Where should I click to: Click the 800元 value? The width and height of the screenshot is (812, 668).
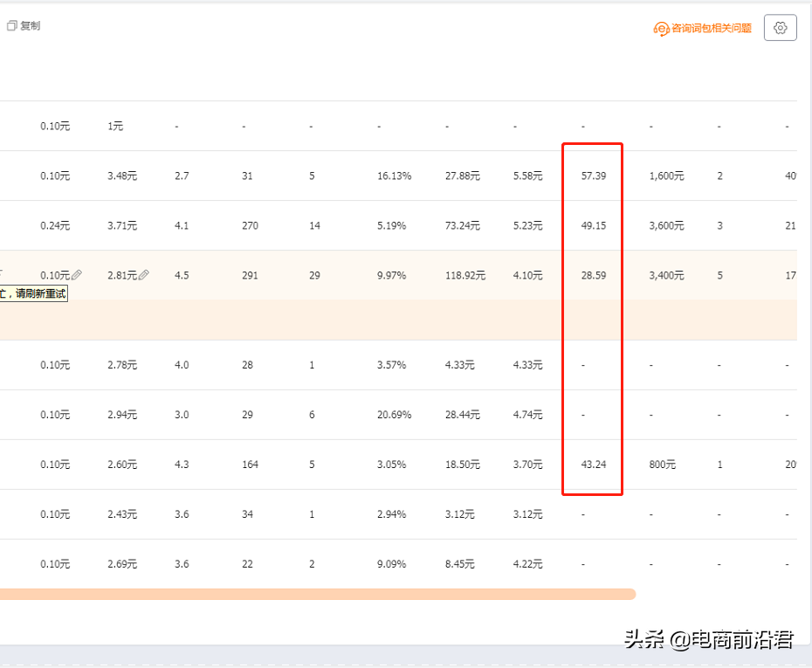click(x=663, y=465)
